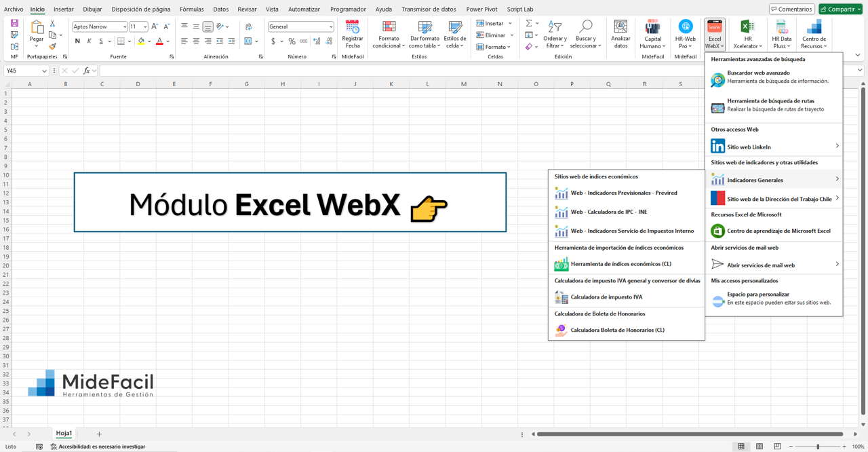
Task: Open the font name dropdown Aptos Narrow
Action: pyautogui.click(x=125, y=26)
